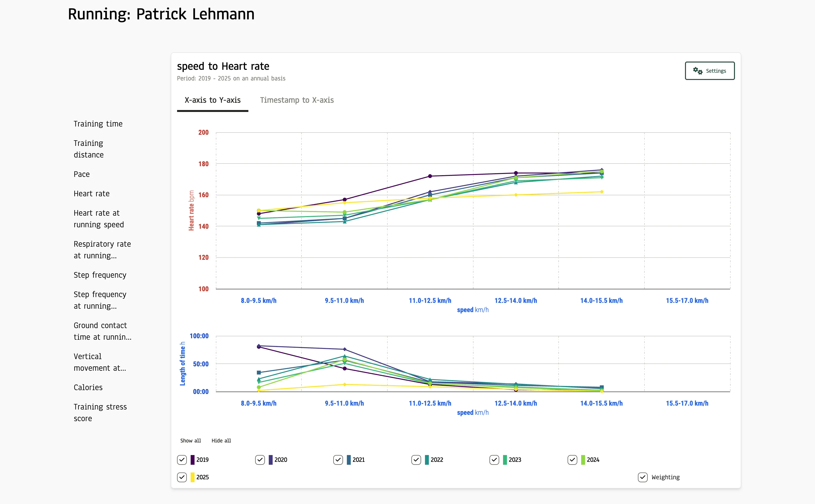Screen dimensions: 815x504
Task: Hide the 2025 series checkbox
Action: point(182,477)
